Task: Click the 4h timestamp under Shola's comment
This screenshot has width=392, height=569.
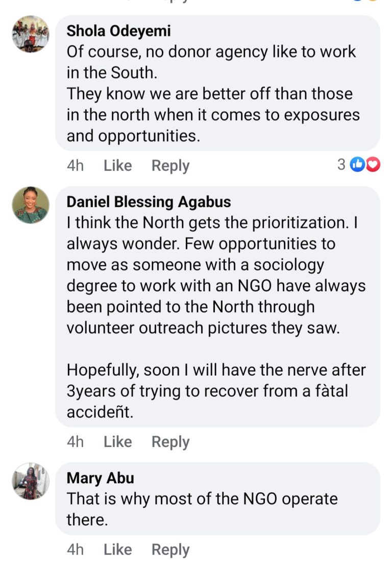Action: tap(76, 166)
